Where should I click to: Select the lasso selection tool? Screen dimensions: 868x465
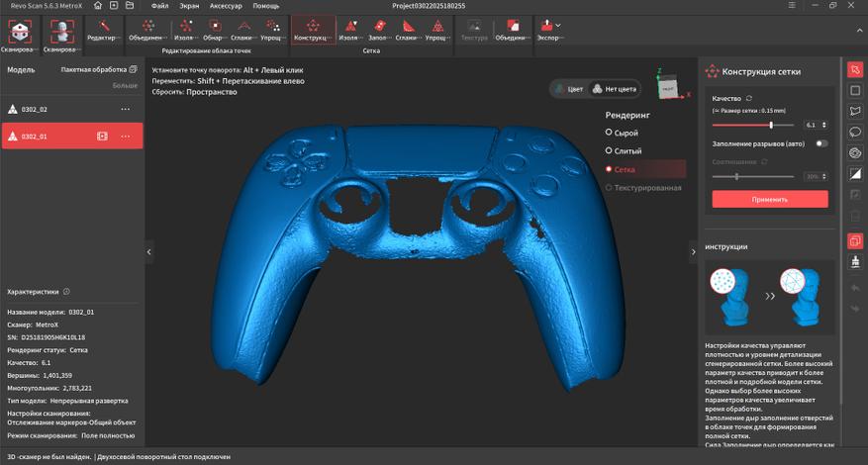855,133
